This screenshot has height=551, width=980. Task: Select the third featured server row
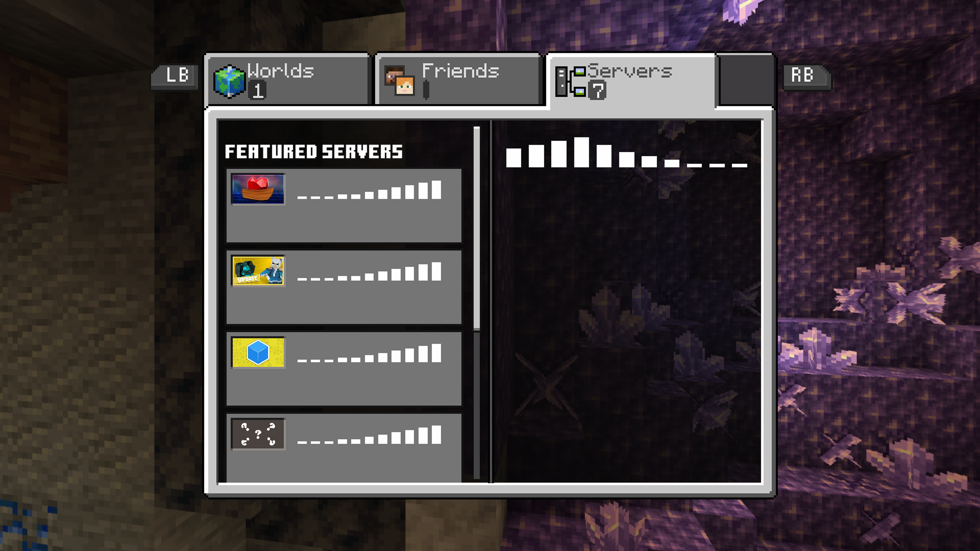tap(344, 369)
